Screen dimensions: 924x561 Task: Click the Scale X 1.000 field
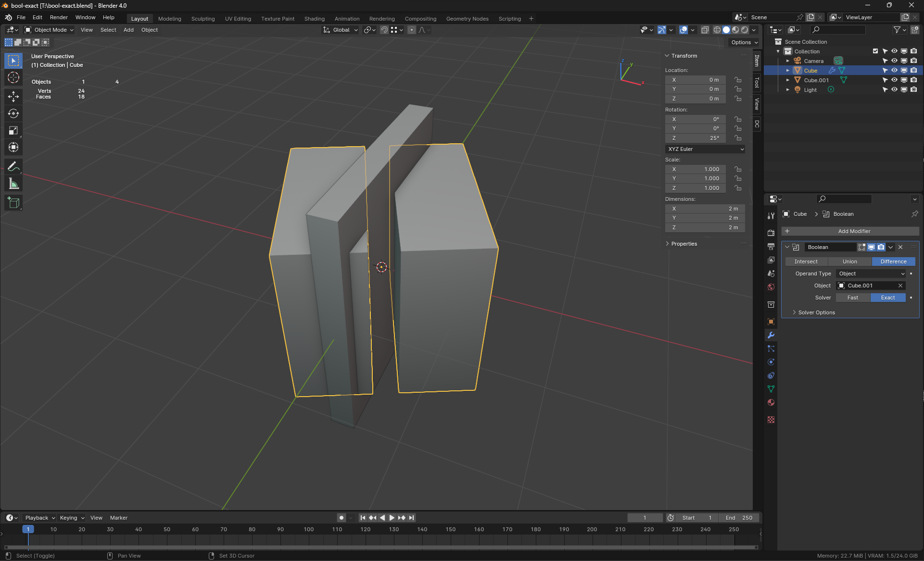696,169
